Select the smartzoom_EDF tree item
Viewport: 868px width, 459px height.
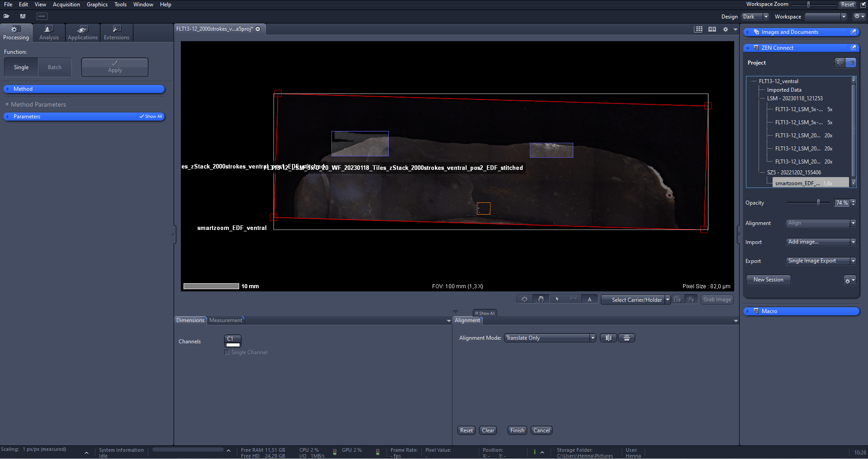(x=810, y=183)
